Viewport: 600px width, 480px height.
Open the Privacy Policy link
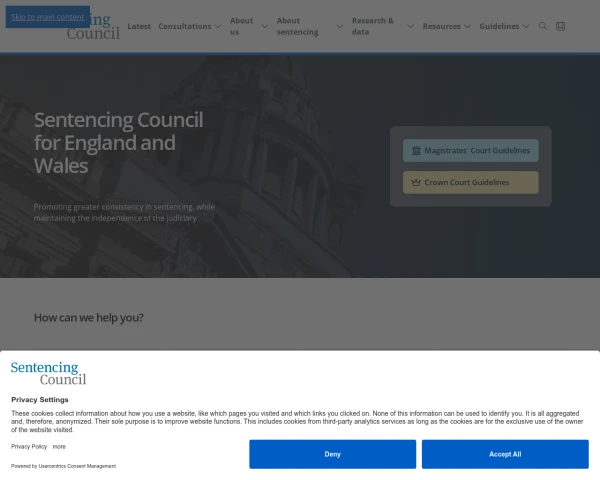[29, 447]
